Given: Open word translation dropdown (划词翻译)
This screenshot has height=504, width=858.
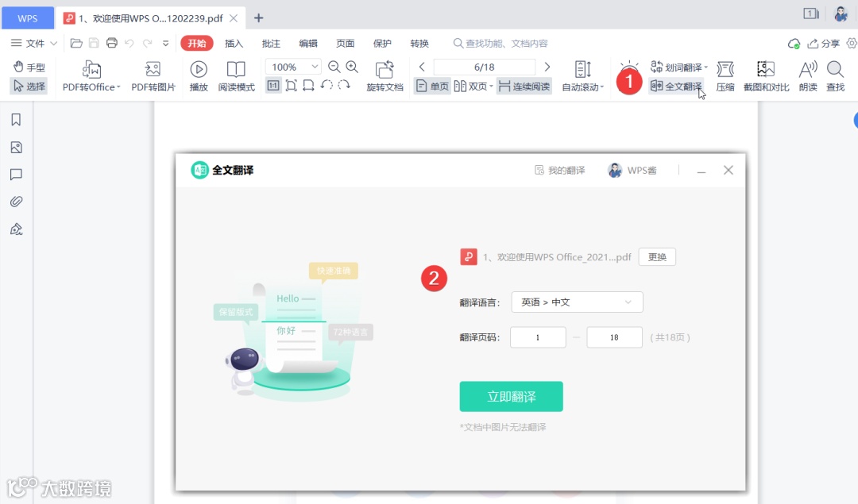Looking at the screenshot, I should [678, 67].
